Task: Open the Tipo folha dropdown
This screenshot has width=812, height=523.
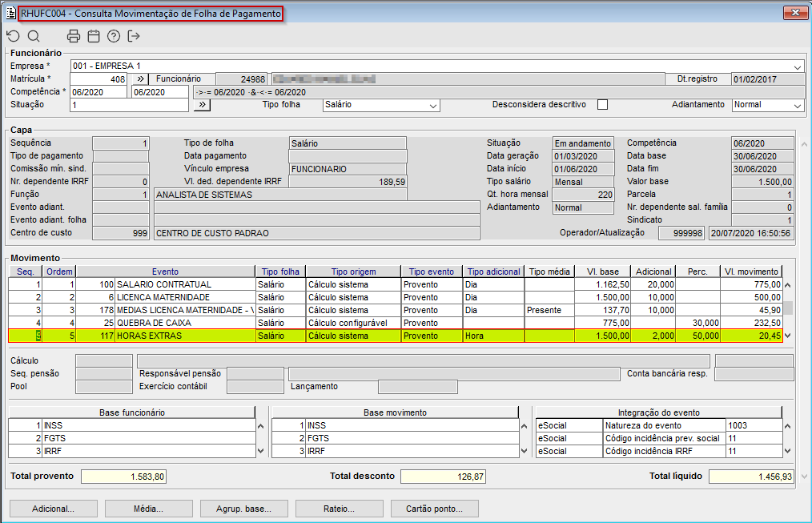Action: pyautogui.click(x=433, y=106)
